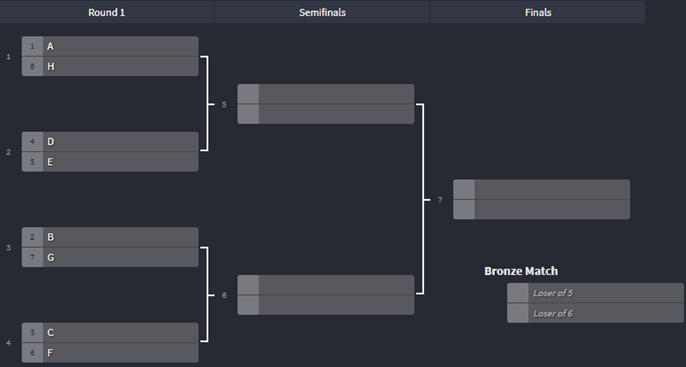Click seed number 3 badge next to C
The height and width of the screenshot is (367, 686).
(x=32, y=333)
